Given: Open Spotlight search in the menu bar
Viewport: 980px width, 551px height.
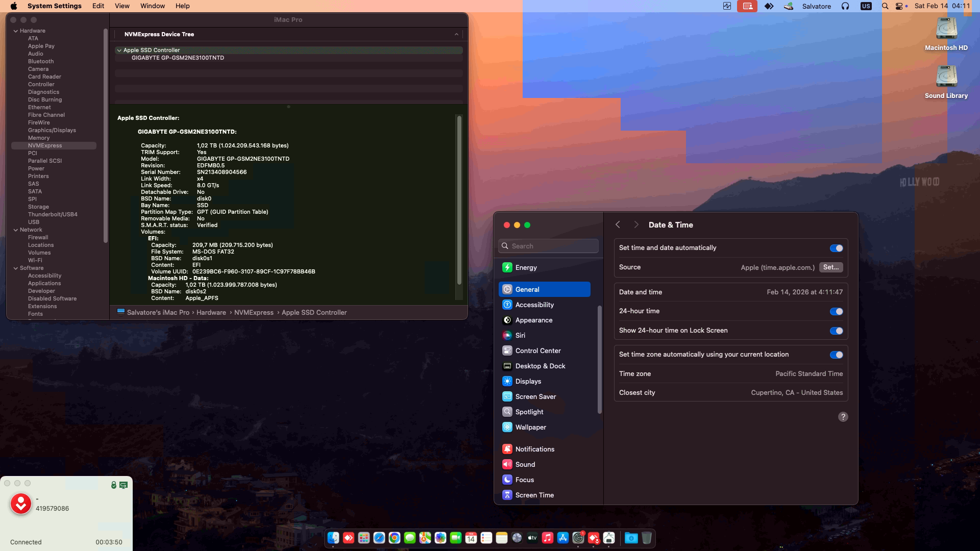Looking at the screenshot, I should point(885,6).
